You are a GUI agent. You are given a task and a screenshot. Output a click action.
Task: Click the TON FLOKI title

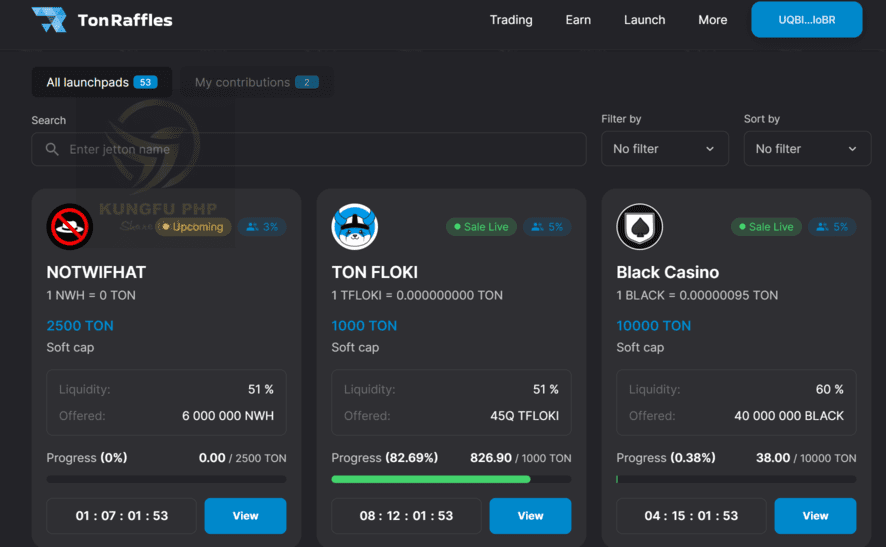pos(375,272)
